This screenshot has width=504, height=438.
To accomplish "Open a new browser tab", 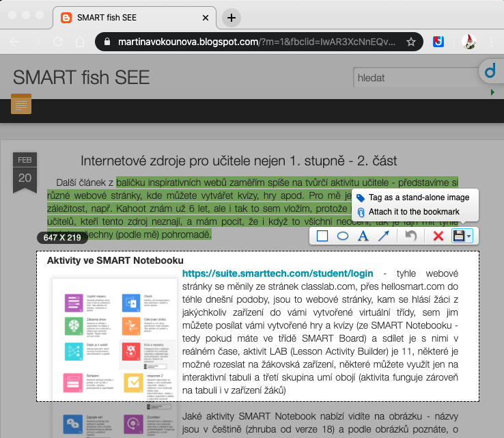I will click(x=232, y=18).
